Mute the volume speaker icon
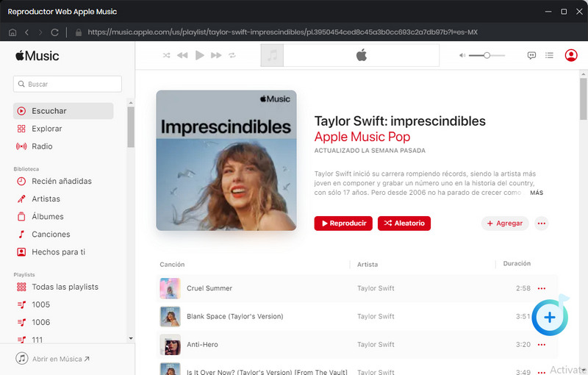 click(x=462, y=55)
